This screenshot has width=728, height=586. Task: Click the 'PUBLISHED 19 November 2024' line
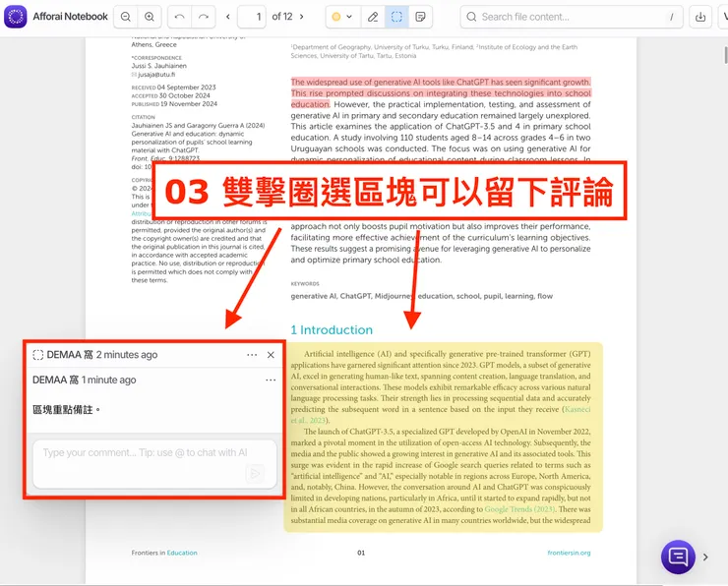pyautogui.click(x=174, y=104)
